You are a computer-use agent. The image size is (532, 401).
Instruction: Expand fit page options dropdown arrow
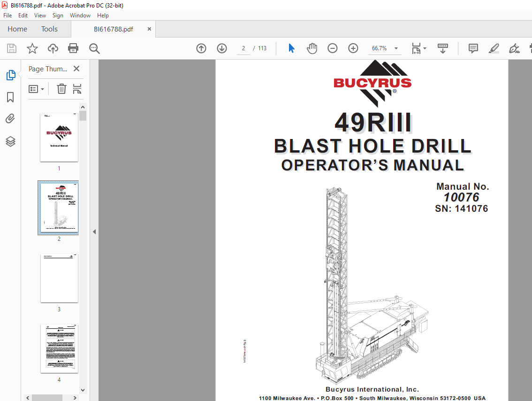point(425,48)
